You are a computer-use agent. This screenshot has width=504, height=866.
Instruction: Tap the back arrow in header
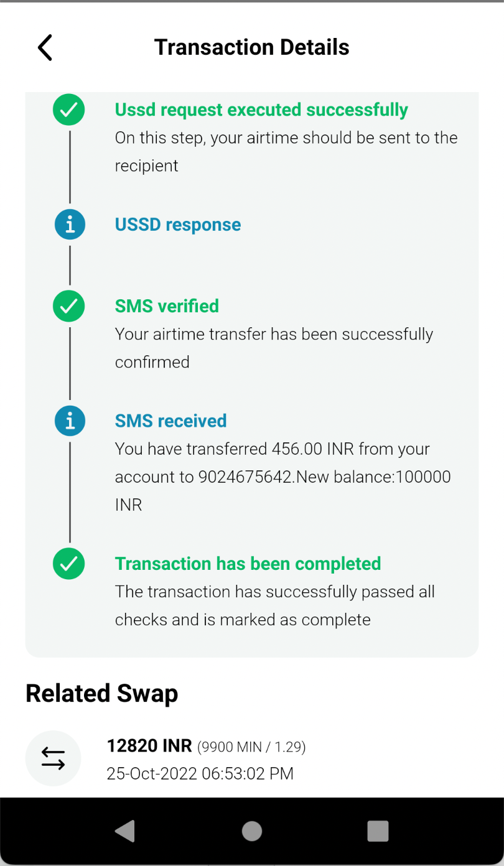coord(45,47)
